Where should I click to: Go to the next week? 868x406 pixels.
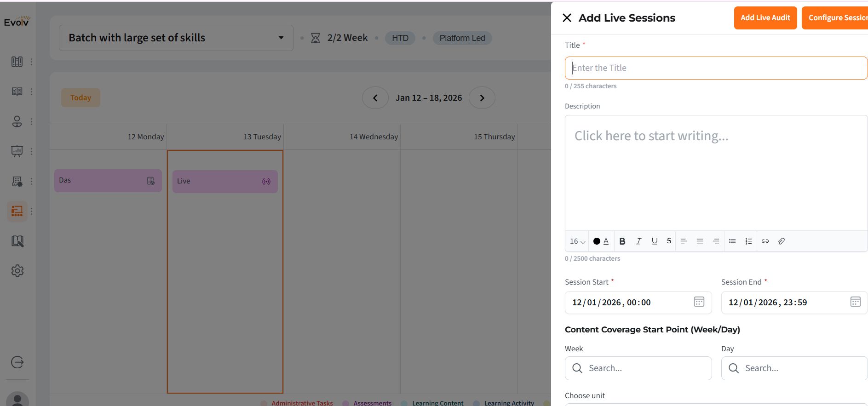[x=482, y=98]
